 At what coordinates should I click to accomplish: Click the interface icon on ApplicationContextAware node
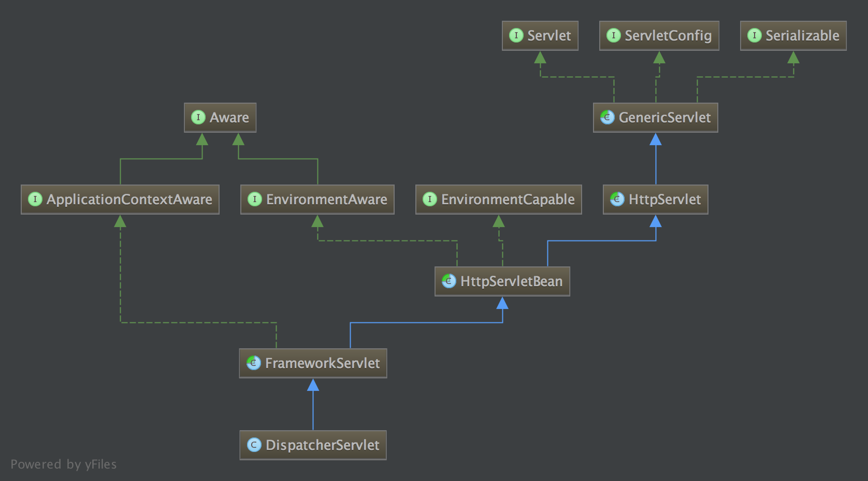tap(35, 199)
